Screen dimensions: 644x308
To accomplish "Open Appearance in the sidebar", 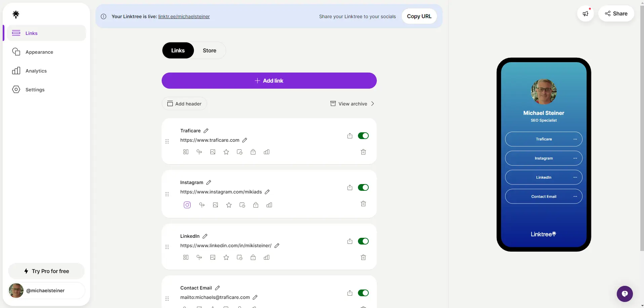I will [46, 52].
